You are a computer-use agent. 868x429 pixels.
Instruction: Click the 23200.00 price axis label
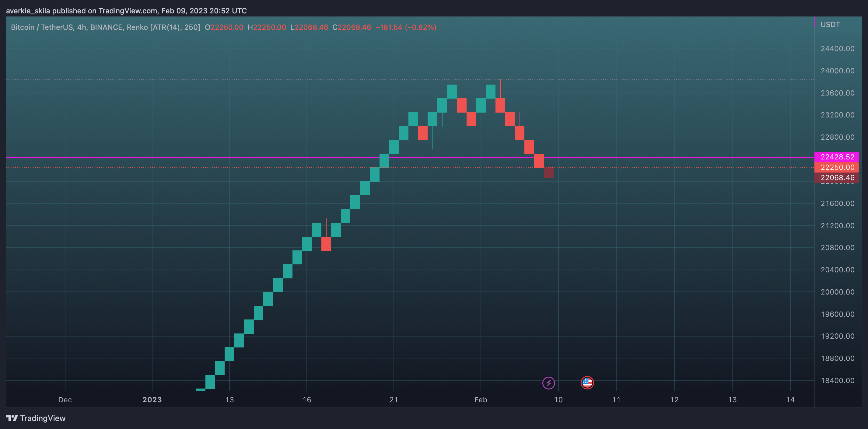[x=838, y=115]
